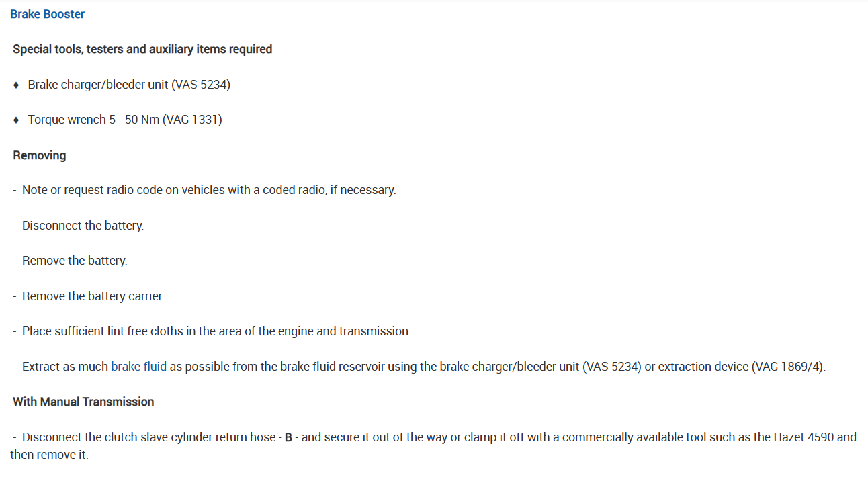This screenshot has height=479, width=868.
Task: Click the With Manual Transmission heading
Action: point(83,402)
